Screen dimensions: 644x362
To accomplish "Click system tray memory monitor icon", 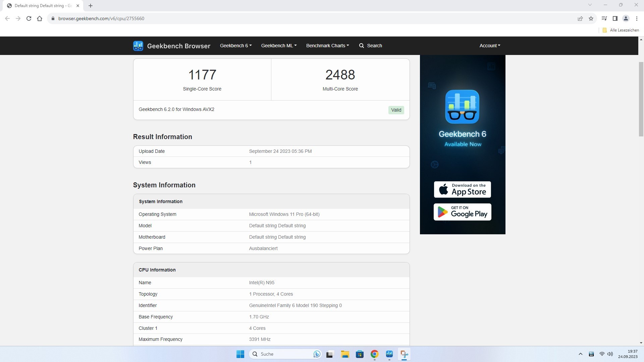I will coord(591,354).
